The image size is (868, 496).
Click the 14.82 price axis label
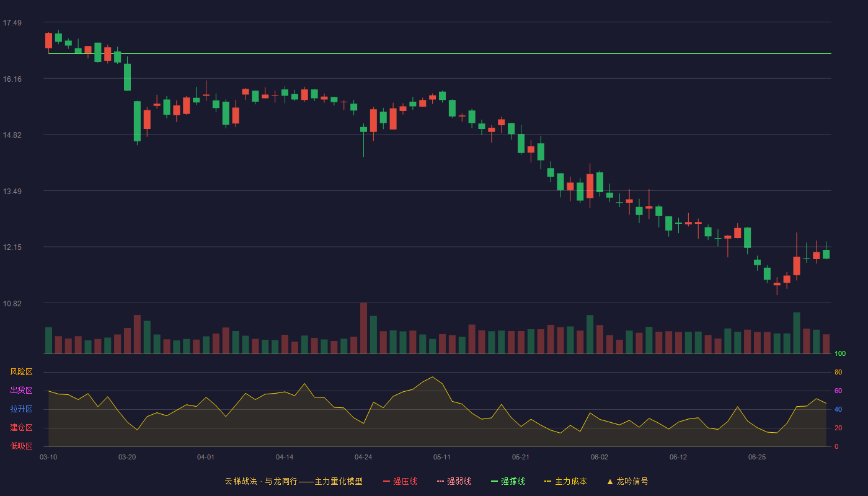(x=12, y=135)
